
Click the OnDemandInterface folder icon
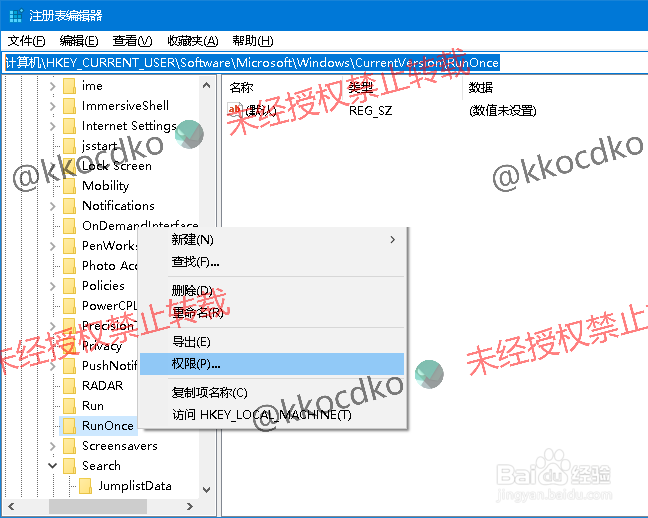(69, 226)
